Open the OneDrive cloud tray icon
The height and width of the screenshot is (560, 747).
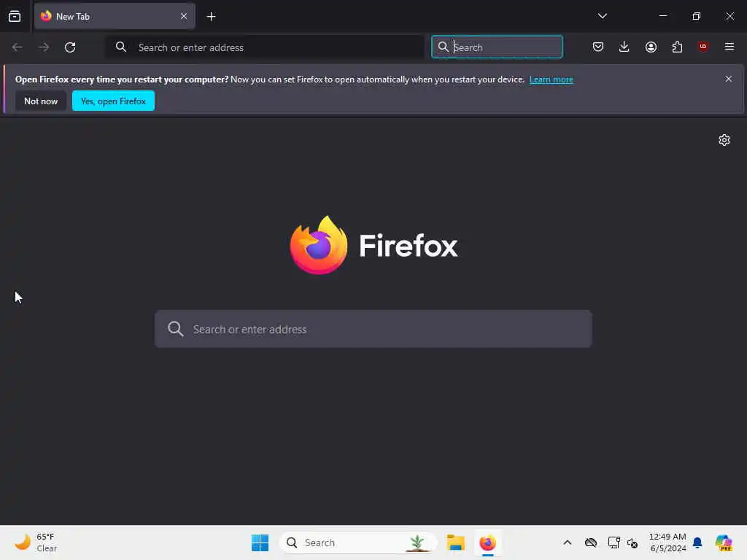(591, 542)
